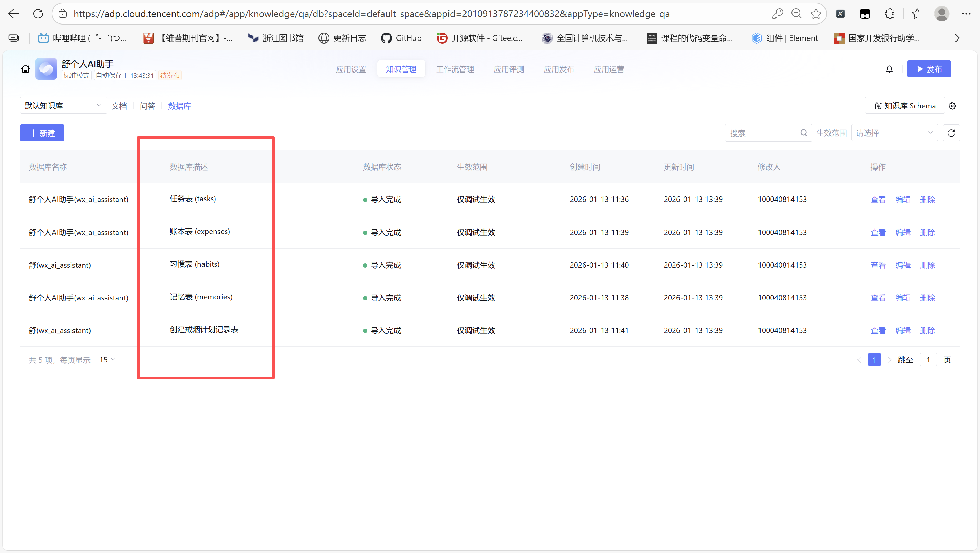Image resolution: width=980 pixels, height=553 pixels.
Task: Open browser extensions puzzle icon
Action: pos(889,14)
